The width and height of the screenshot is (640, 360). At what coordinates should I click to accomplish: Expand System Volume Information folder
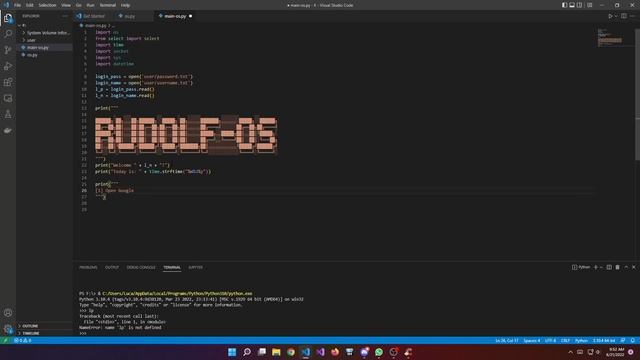45,33
